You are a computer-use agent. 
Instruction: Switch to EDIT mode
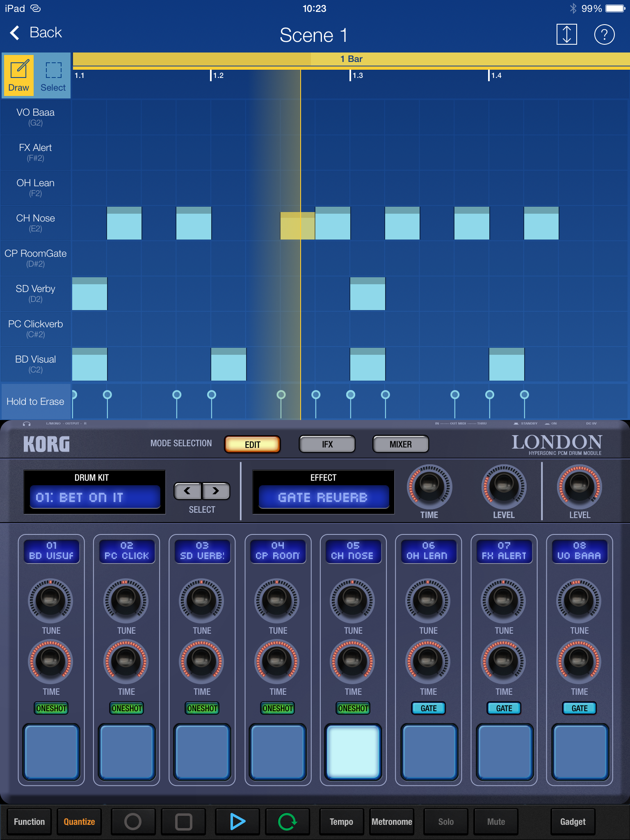[252, 444]
